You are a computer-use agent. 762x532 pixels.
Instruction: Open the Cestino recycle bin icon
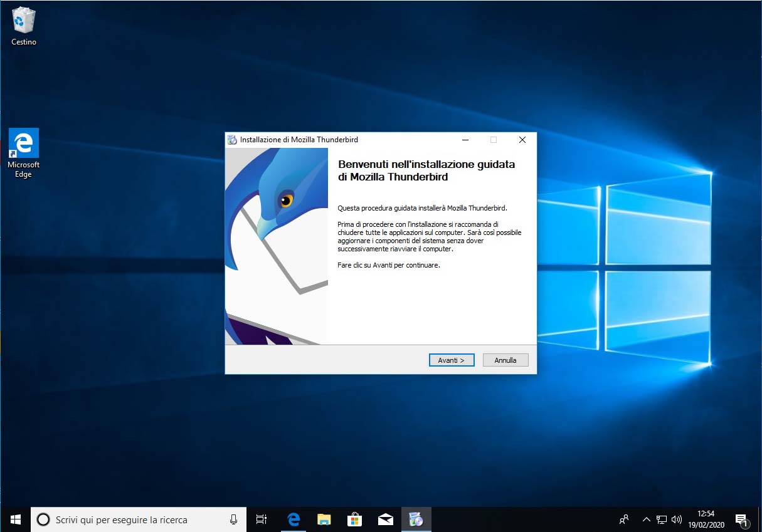coord(24,26)
